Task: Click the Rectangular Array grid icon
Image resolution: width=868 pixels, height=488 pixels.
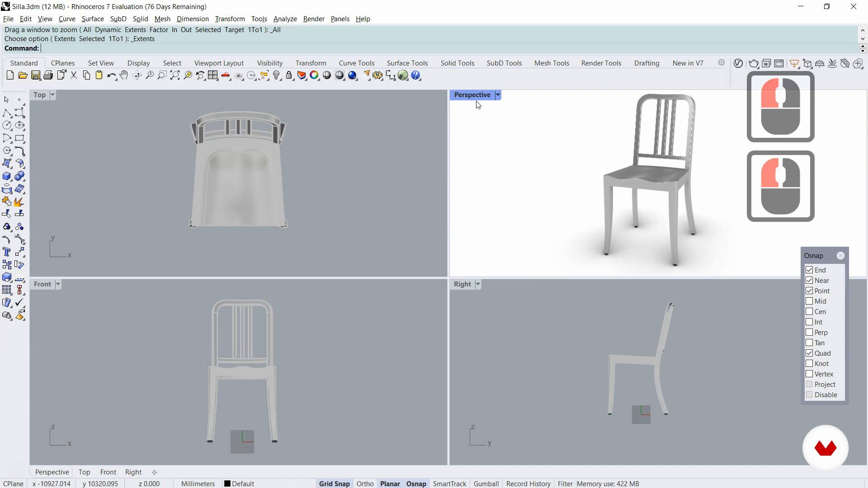Action: (x=7, y=290)
